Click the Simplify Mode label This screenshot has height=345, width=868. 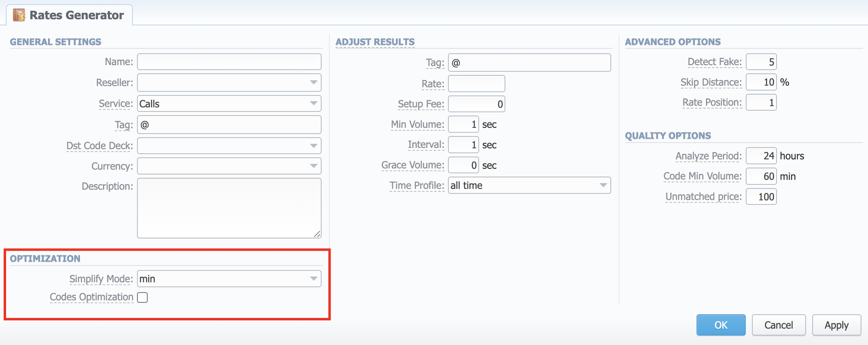pyautogui.click(x=101, y=279)
